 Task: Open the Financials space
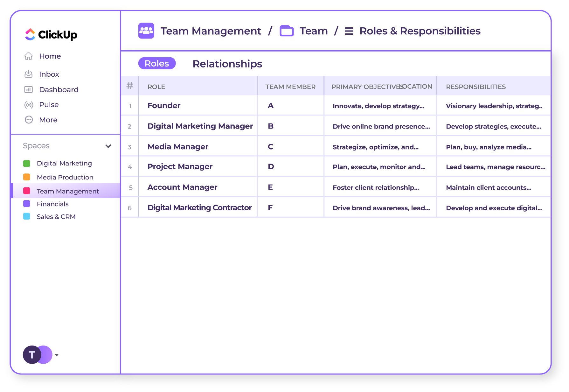(52, 204)
